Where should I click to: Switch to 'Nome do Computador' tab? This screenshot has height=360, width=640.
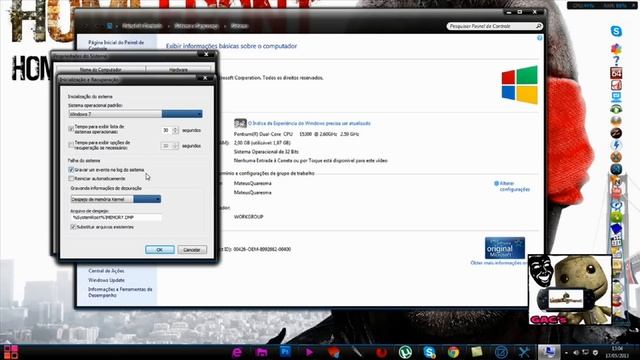pyautogui.click(x=100, y=70)
